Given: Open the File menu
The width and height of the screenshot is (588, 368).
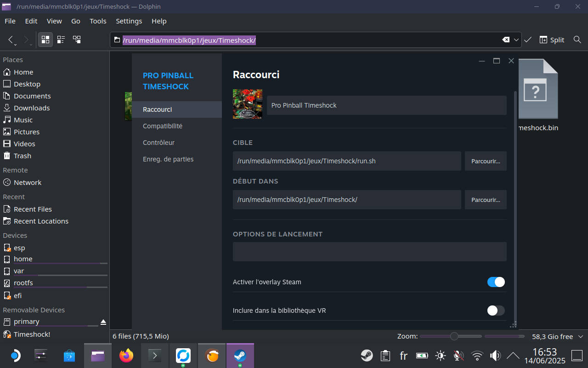Looking at the screenshot, I should (10, 21).
